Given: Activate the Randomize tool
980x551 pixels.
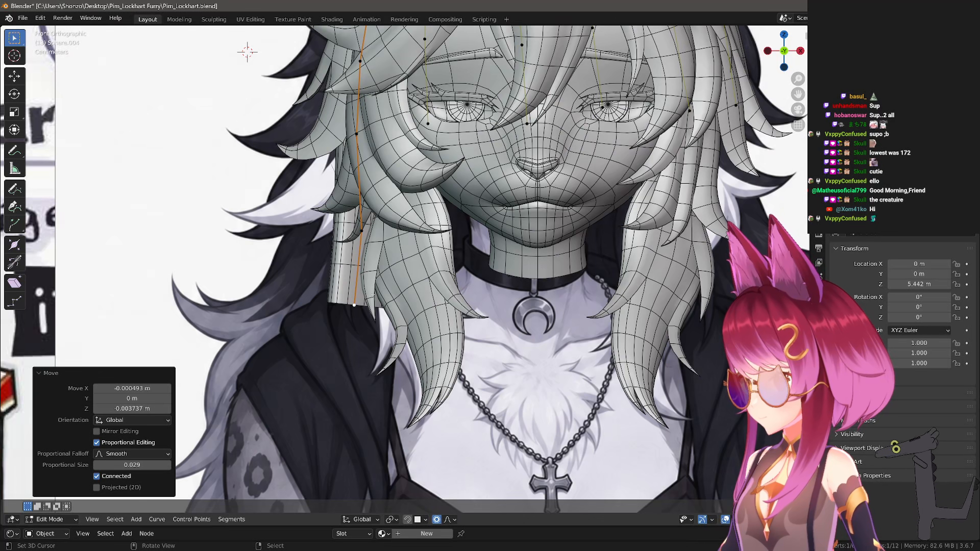Looking at the screenshot, I should tap(14, 301).
